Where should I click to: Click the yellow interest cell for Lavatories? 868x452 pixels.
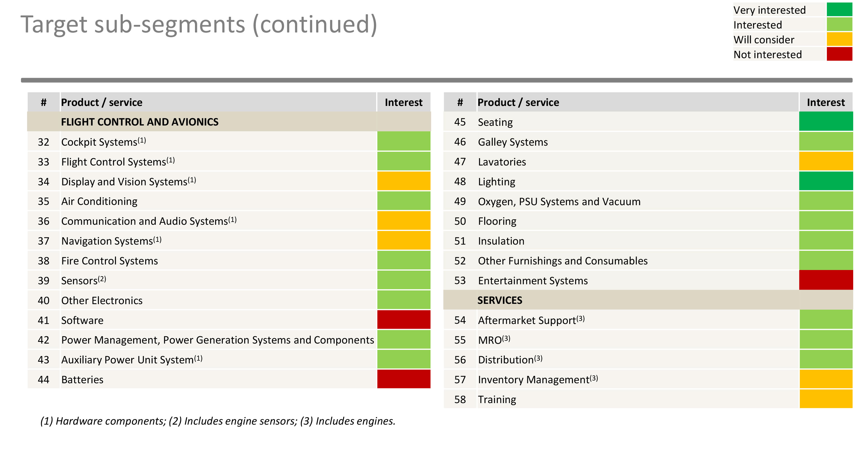[x=825, y=161]
